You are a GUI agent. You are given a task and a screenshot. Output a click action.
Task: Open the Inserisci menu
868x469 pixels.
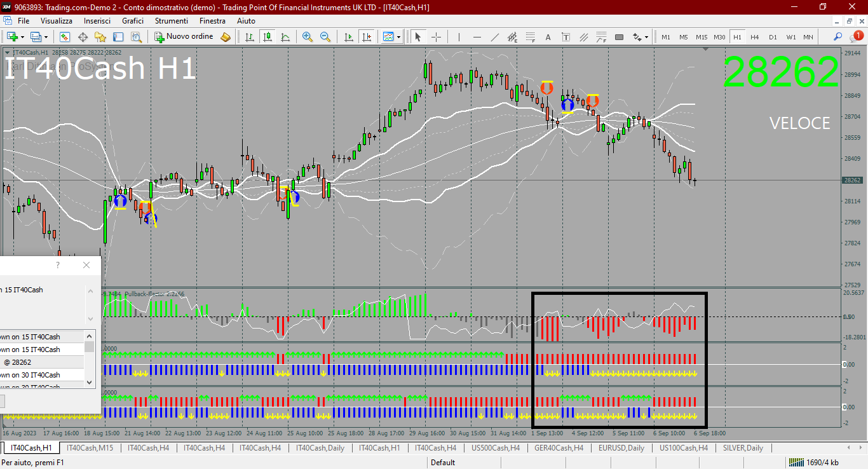coord(97,21)
